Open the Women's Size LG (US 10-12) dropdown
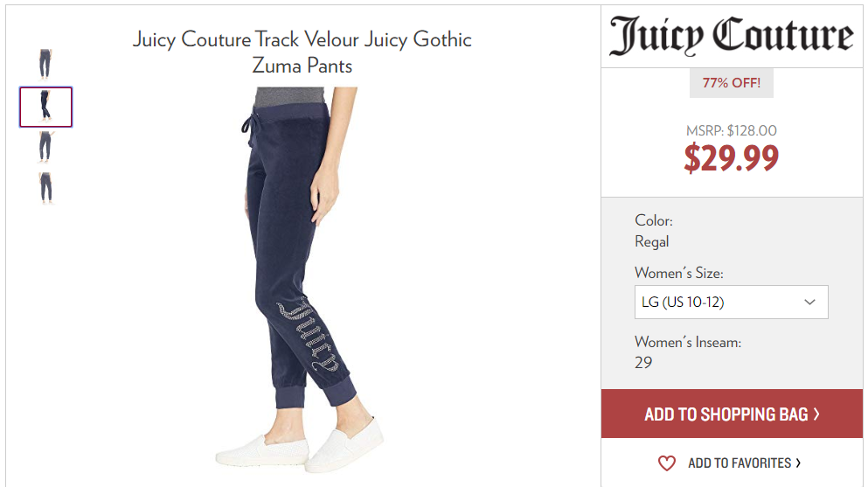 coord(732,303)
